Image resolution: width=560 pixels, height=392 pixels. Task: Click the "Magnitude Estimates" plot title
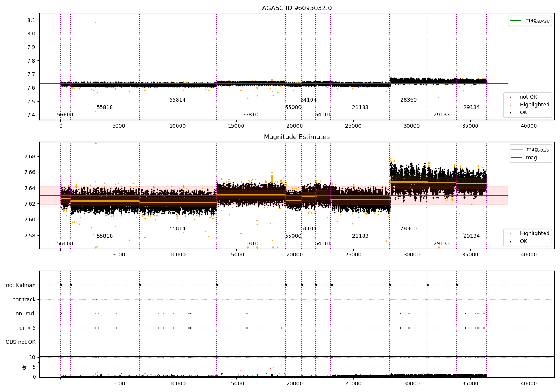coord(297,137)
